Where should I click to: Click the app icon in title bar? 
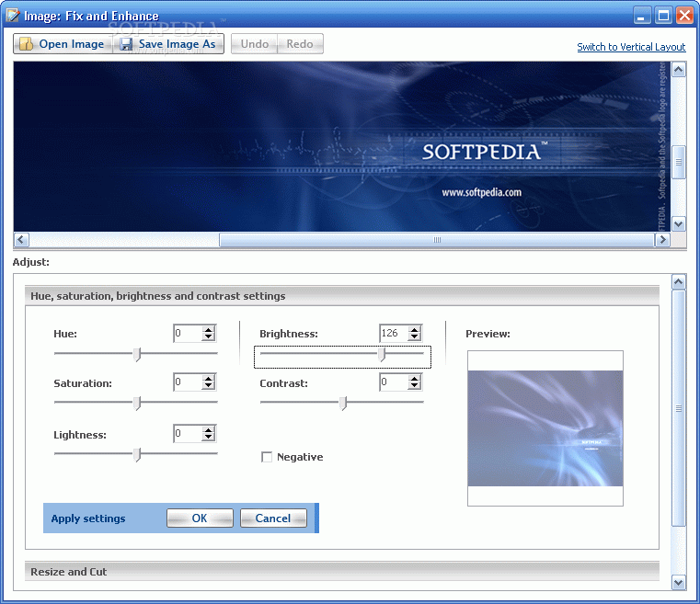(x=13, y=16)
